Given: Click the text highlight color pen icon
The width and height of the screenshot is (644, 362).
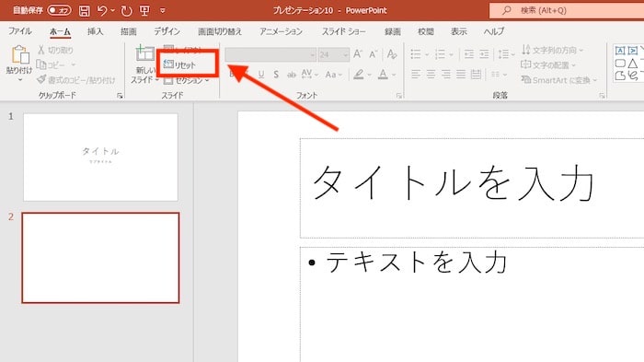Looking at the screenshot, I should point(359,75).
